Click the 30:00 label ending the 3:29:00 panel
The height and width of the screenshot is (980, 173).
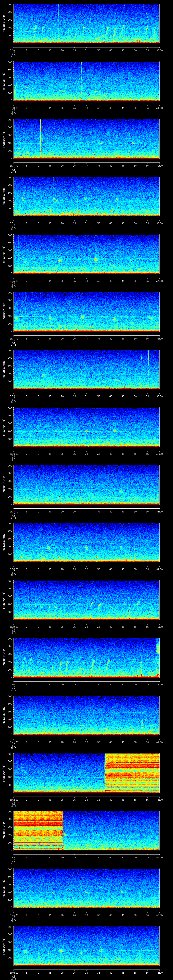pos(159,50)
